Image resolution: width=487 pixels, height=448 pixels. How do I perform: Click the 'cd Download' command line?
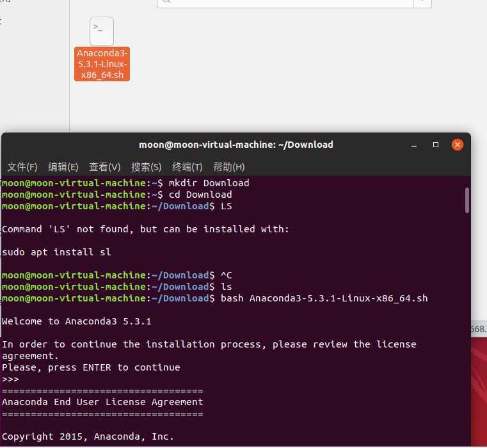pyautogui.click(x=116, y=195)
